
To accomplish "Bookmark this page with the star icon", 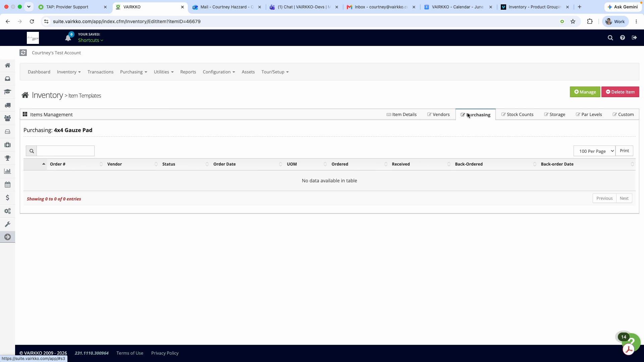I will 573,21.
